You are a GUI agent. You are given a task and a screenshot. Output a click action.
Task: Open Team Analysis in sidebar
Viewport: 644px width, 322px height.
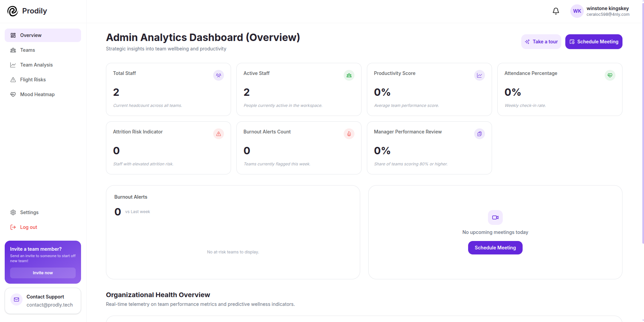pyautogui.click(x=43, y=65)
